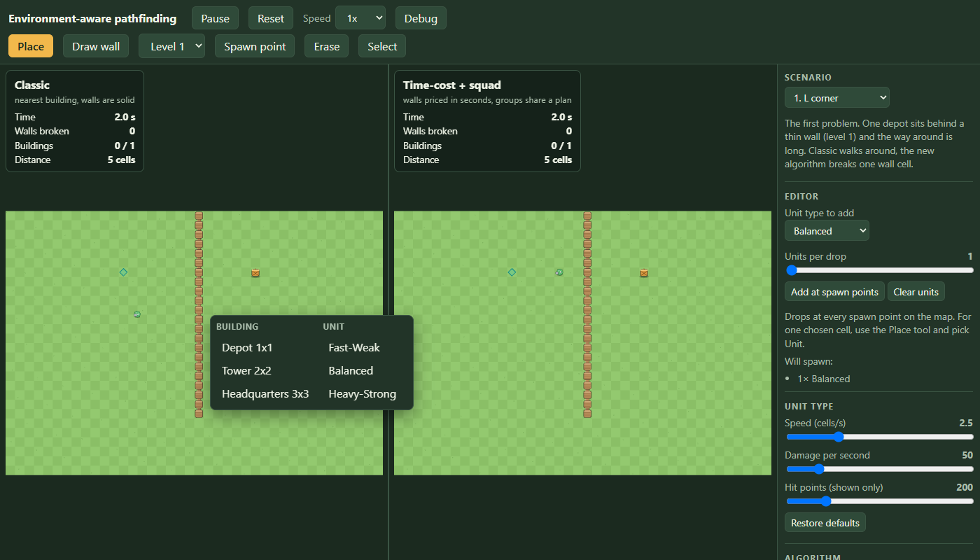Open the wall Level 1 dropdown
Screen dimensions: 980x560
pyautogui.click(x=171, y=46)
